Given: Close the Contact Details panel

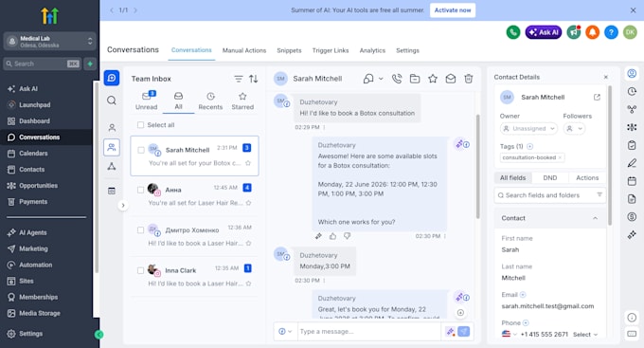Looking at the screenshot, I should 605,77.
